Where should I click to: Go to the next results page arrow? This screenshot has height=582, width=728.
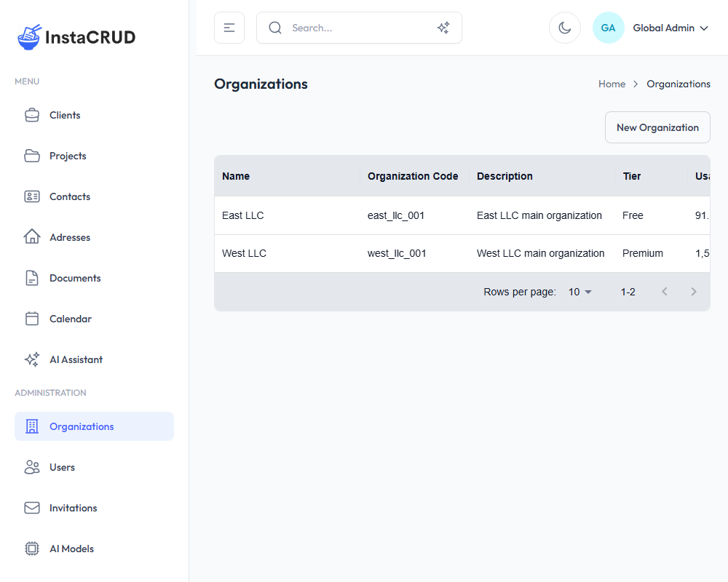point(693,291)
